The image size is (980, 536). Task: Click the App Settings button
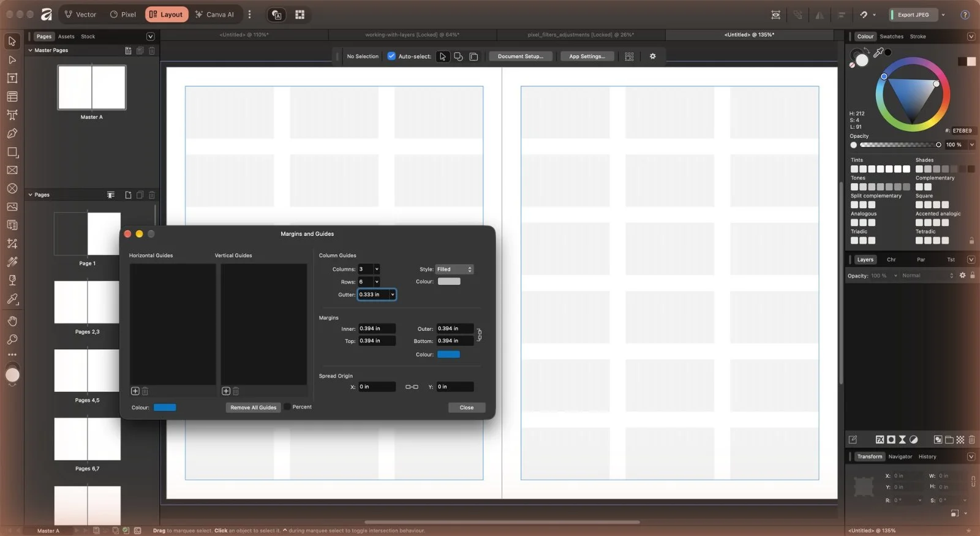click(x=587, y=56)
